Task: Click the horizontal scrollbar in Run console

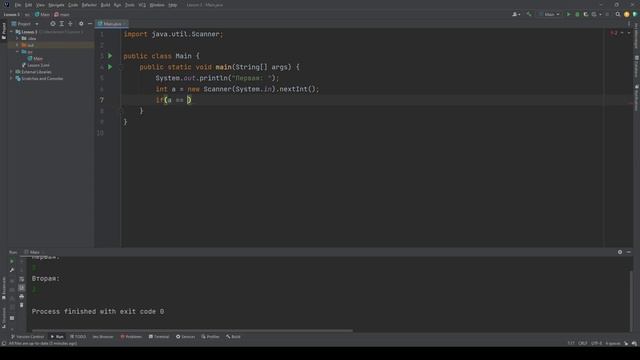Action: tap(192, 330)
